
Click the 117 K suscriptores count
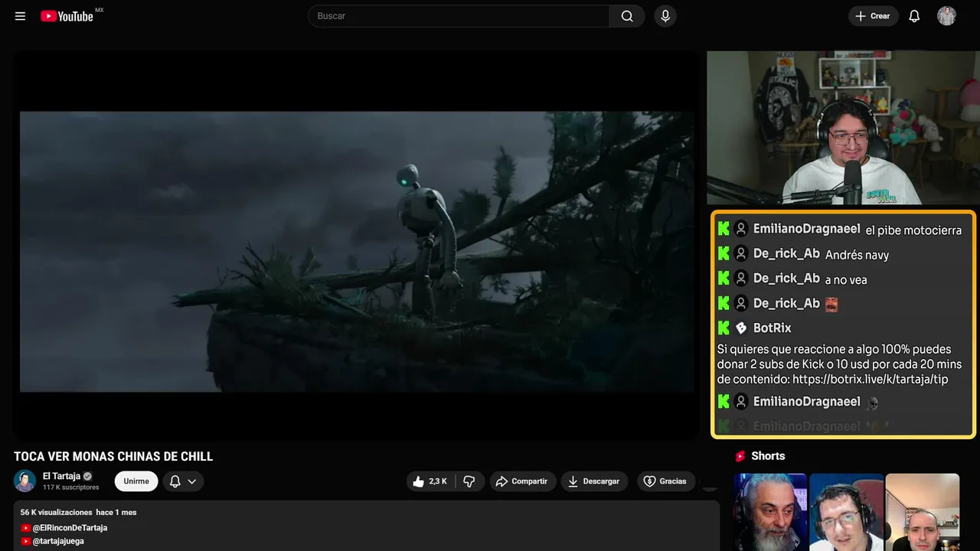coord(71,487)
